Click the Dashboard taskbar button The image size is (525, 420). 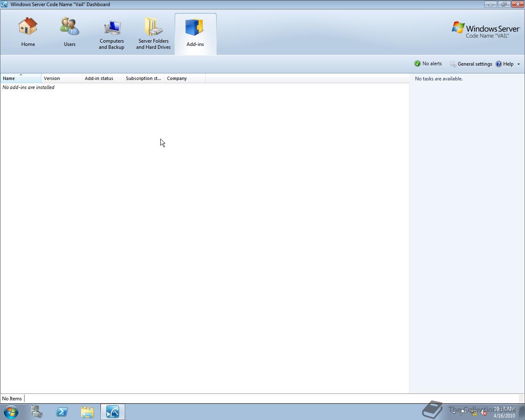click(x=113, y=412)
